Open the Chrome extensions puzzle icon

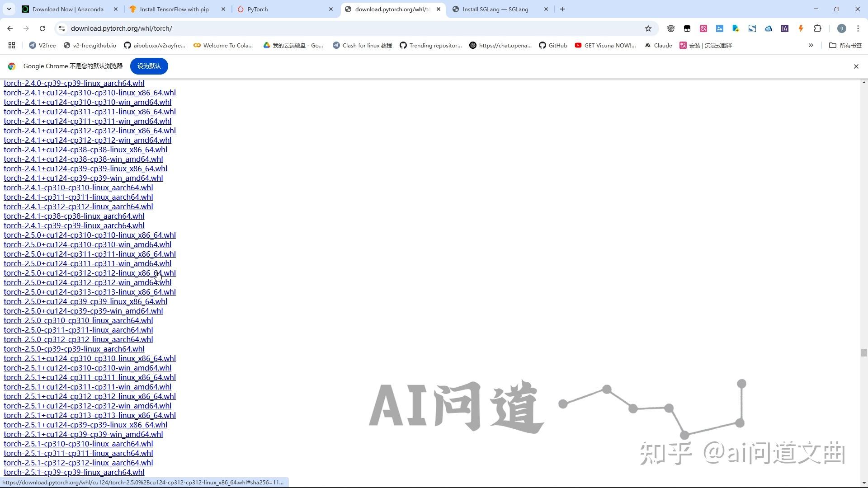coord(817,28)
